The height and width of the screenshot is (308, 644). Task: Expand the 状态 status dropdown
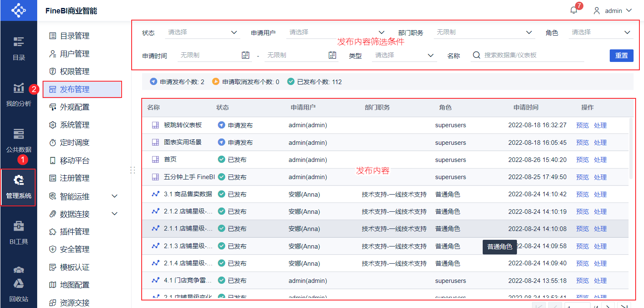tap(202, 32)
